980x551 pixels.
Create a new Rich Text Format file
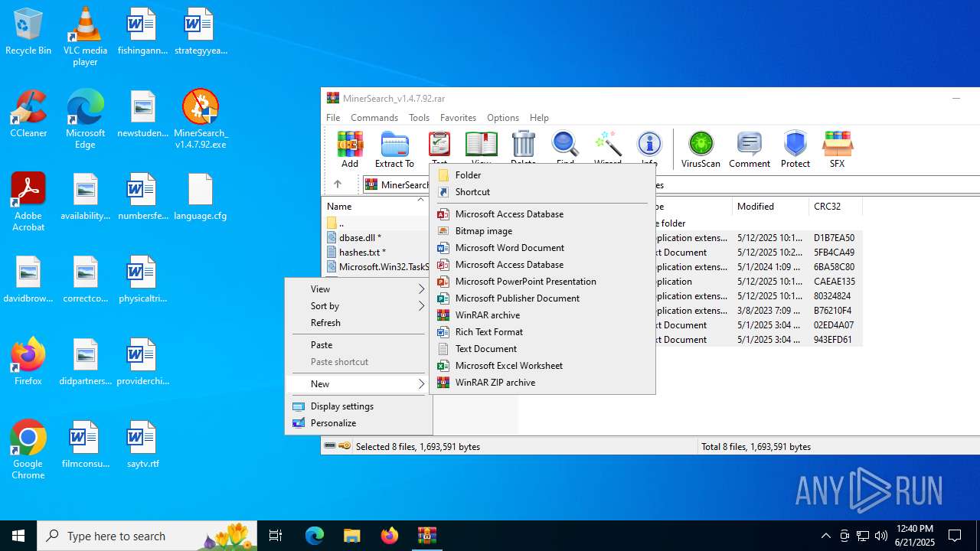tap(542, 332)
